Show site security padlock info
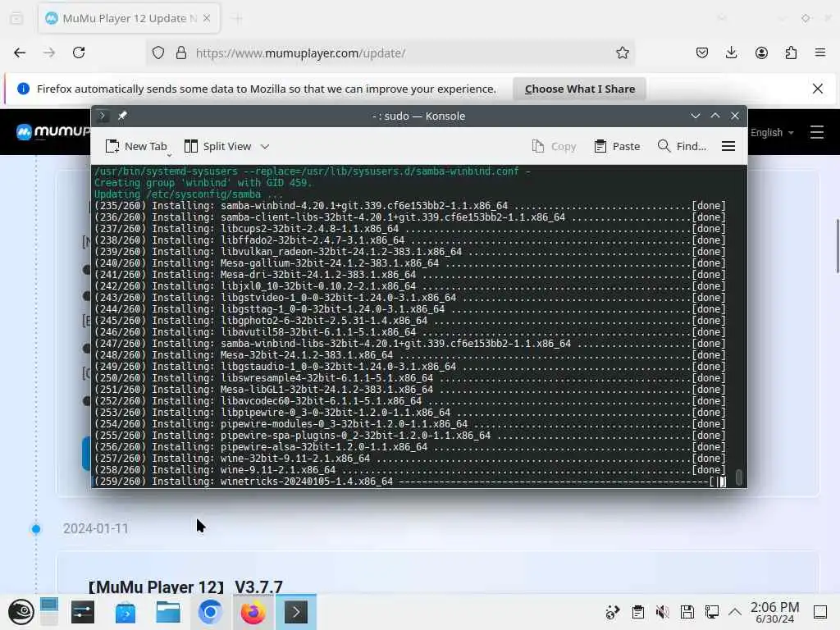 181,52
